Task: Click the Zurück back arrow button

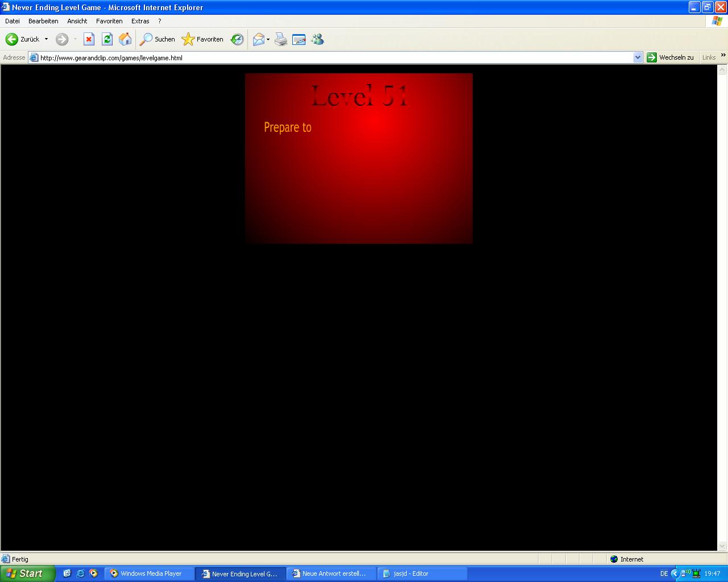Action: 13,39
